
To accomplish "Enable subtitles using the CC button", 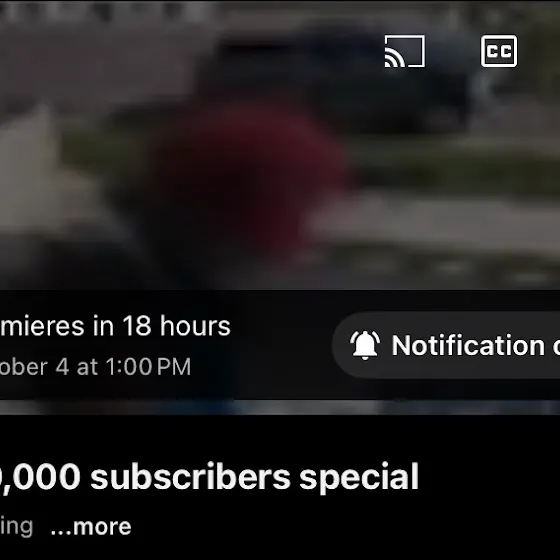I will [x=499, y=51].
